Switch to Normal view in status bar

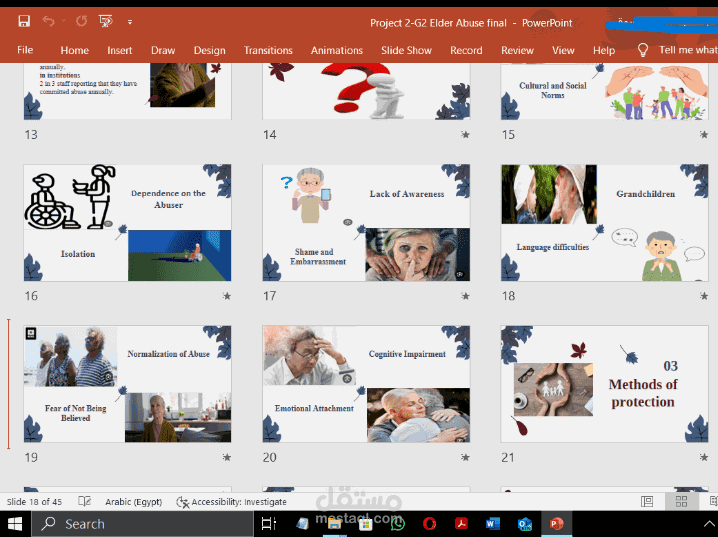[647, 501]
